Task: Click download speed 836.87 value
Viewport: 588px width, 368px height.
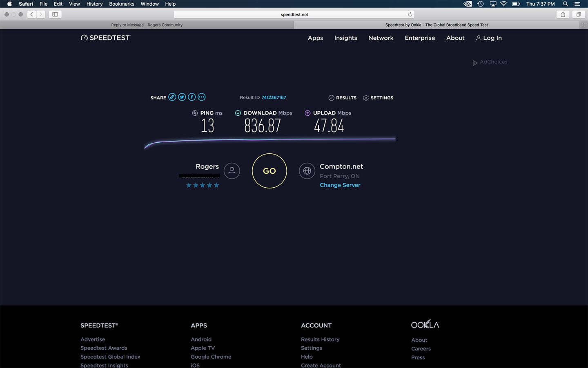Action: (x=263, y=126)
